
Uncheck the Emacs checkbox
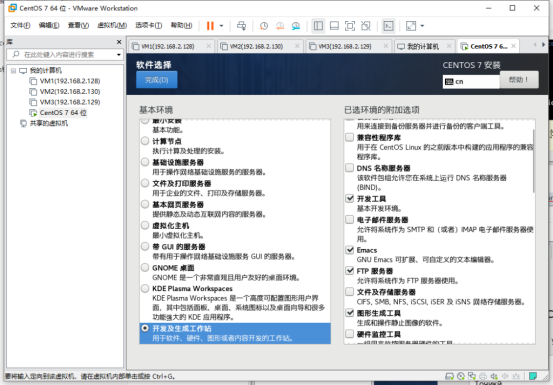pyautogui.click(x=350, y=250)
